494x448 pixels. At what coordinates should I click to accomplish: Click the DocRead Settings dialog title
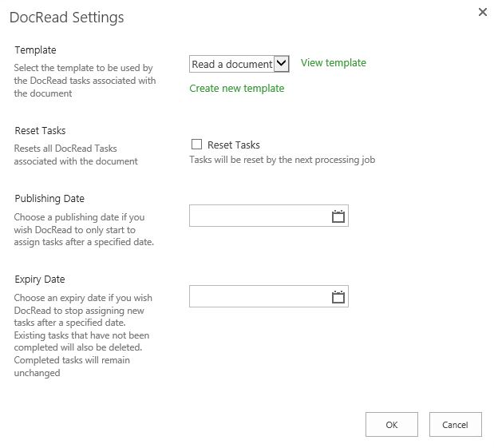66,17
